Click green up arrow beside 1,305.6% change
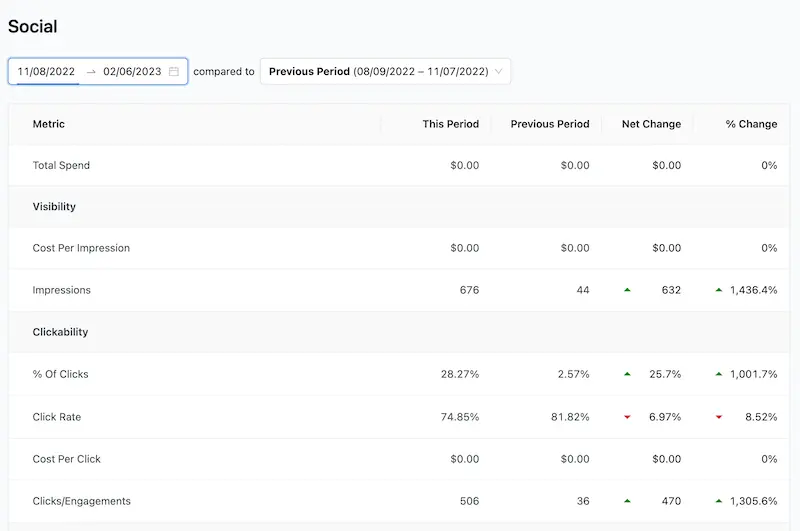 click(x=718, y=501)
